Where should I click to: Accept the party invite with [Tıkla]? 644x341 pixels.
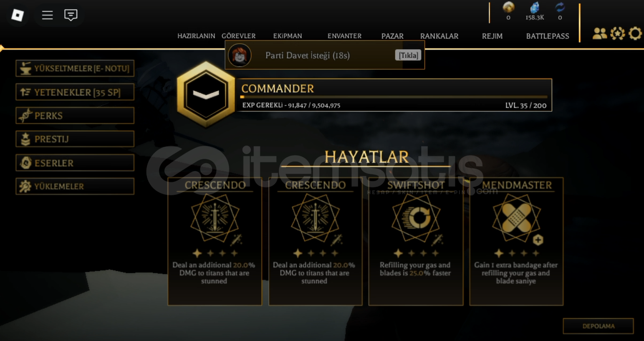(408, 55)
